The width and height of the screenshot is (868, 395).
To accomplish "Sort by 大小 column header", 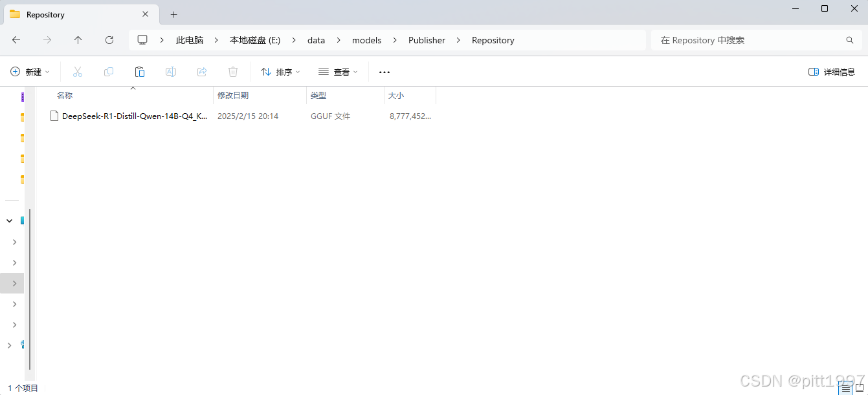I will pos(410,96).
